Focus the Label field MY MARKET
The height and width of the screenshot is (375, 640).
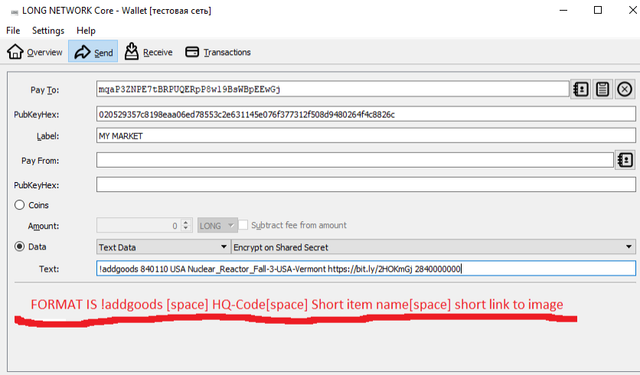point(366,135)
